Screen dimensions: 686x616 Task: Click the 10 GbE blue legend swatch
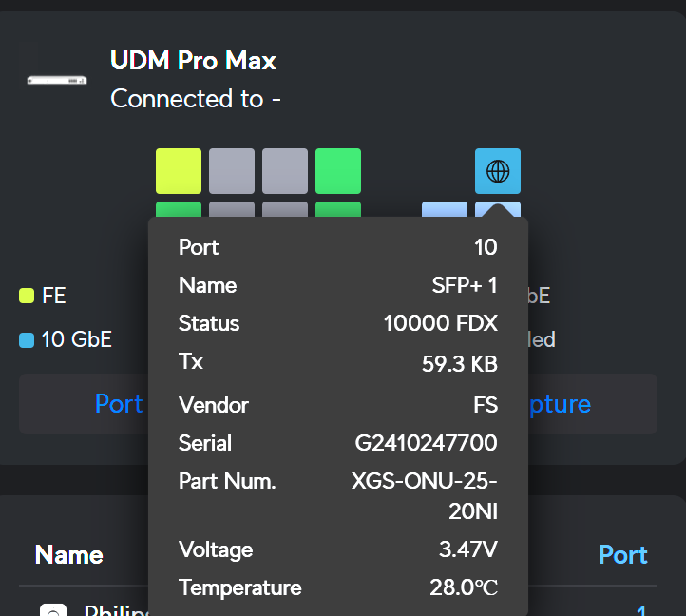click(27, 339)
